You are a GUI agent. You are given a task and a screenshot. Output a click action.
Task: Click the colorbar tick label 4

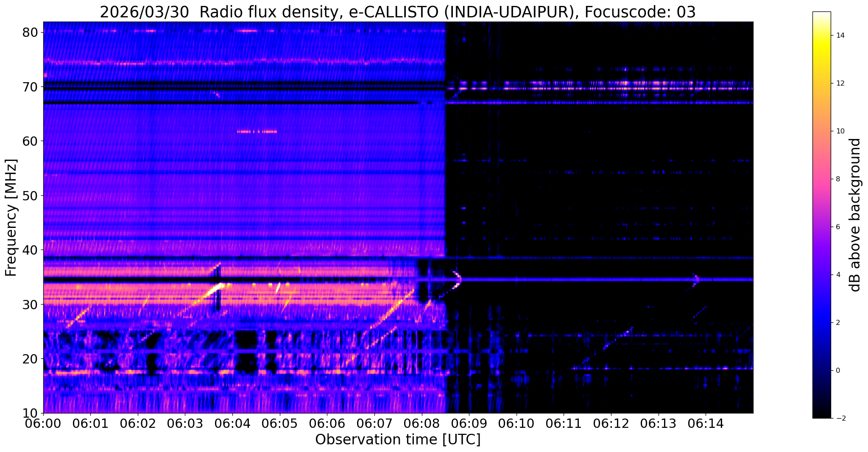click(837, 275)
